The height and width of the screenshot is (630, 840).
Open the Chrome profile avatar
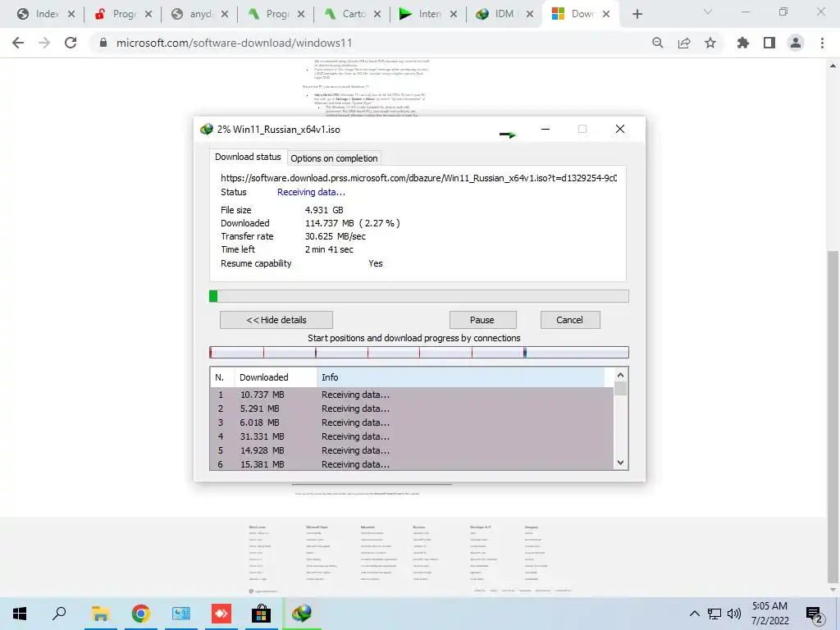796,43
